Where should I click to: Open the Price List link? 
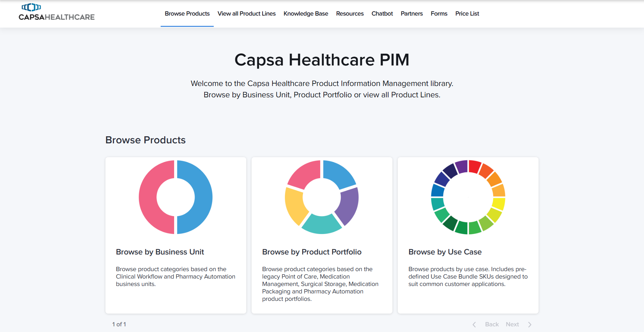click(x=467, y=13)
